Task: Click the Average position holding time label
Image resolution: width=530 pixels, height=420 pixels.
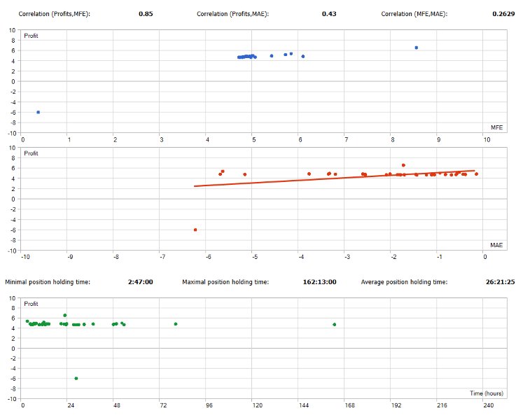Action: (x=404, y=282)
